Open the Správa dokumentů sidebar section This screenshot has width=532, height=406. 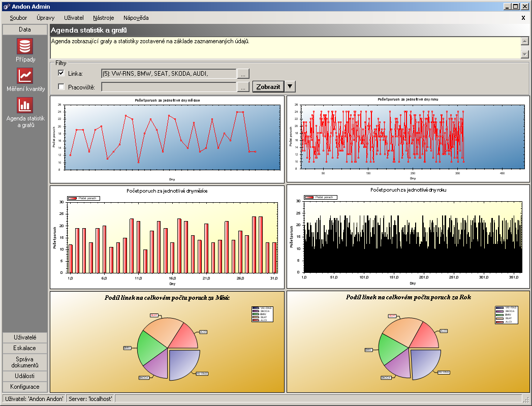(25, 362)
